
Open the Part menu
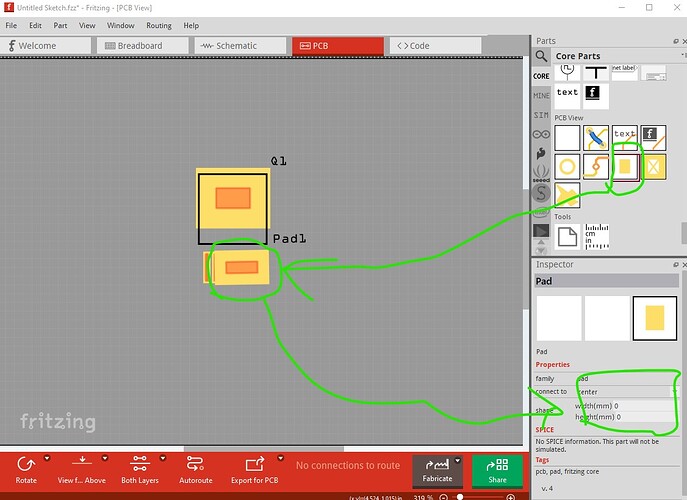(60, 25)
